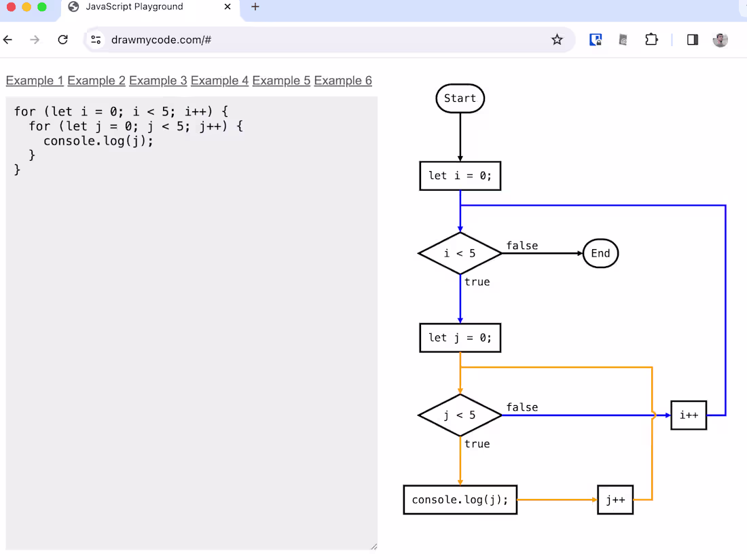Open the Example 6 link

tap(343, 80)
